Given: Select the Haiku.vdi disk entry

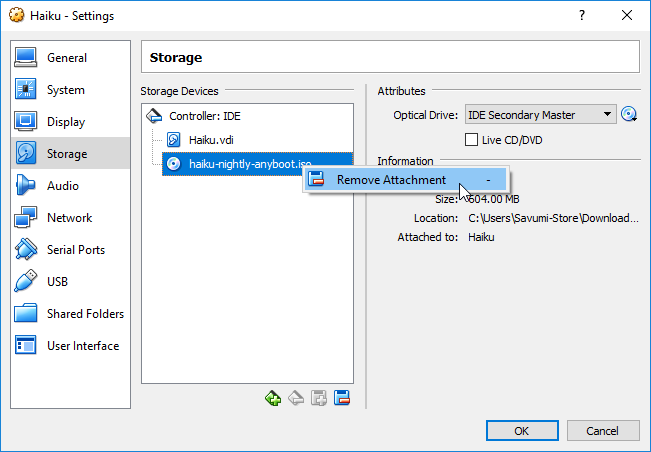Looking at the screenshot, I should click(x=210, y=140).
